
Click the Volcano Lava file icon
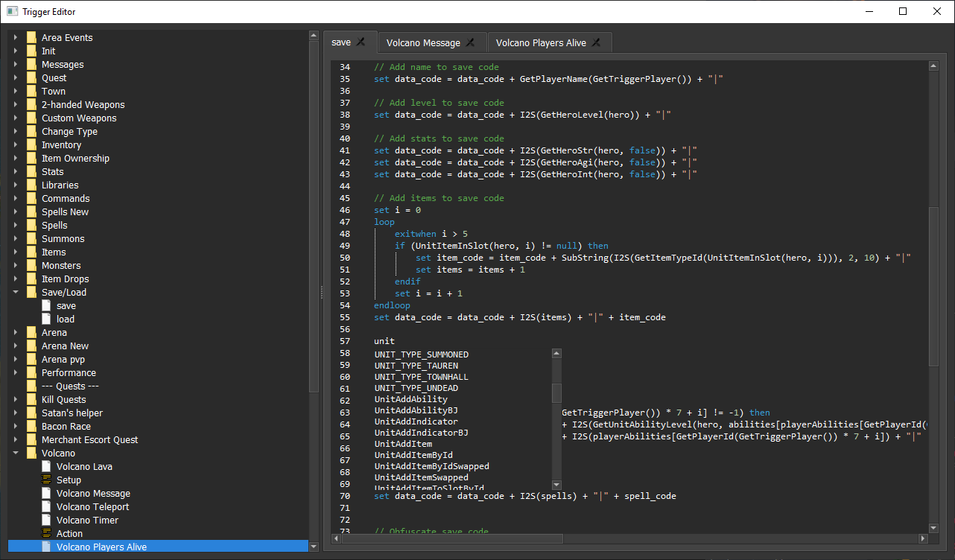[x=46, y=467]
